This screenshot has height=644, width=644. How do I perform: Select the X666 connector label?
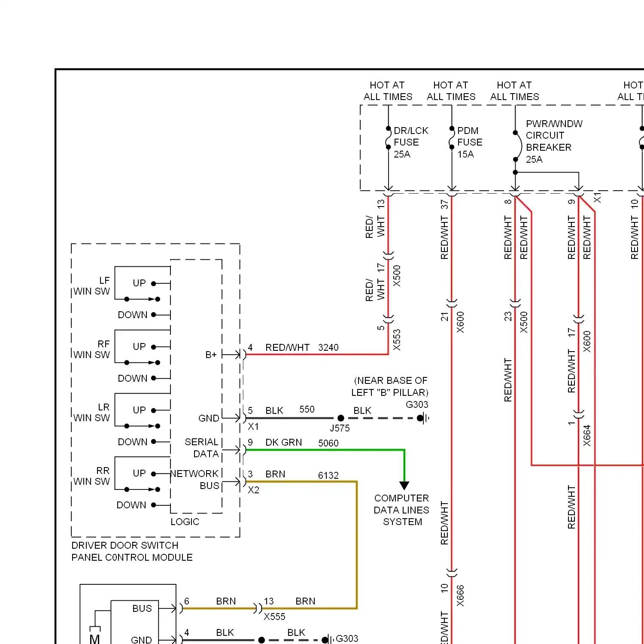point(460,595)
